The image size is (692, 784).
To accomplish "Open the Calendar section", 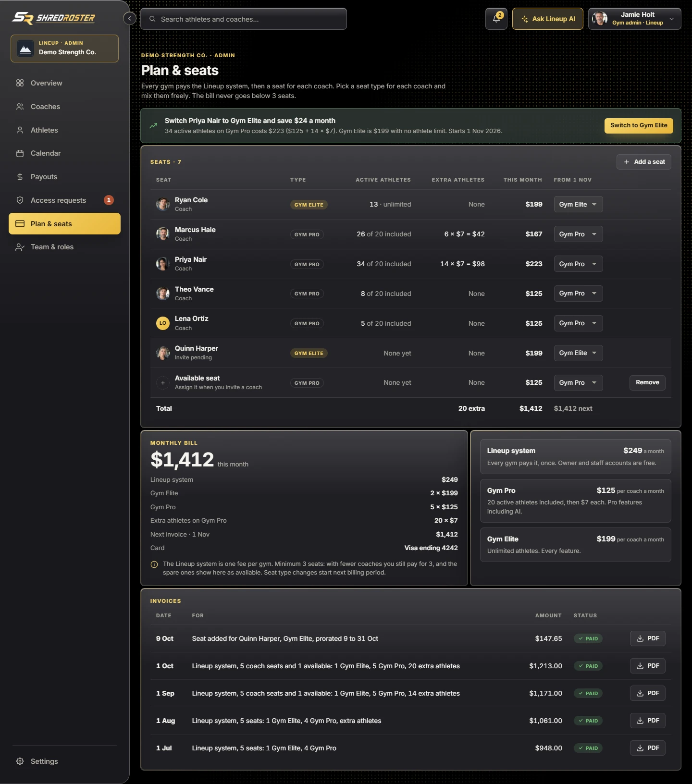I will coord(64,153).
